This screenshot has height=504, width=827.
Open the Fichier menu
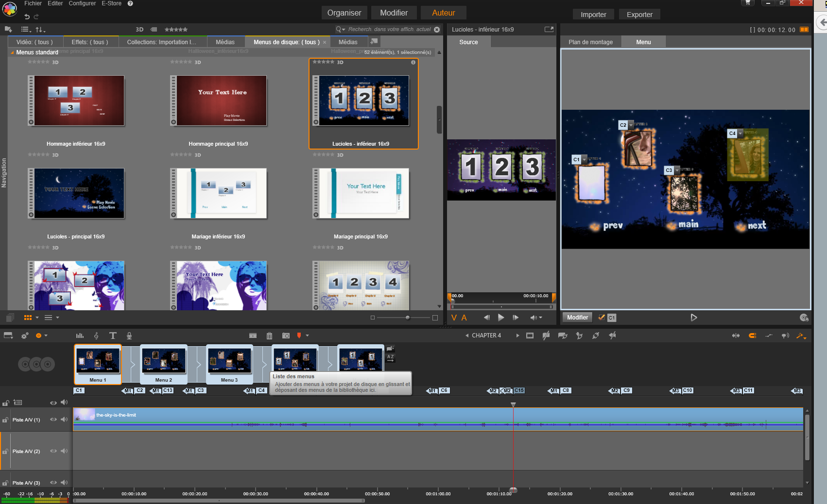click(x=33, y=3)
